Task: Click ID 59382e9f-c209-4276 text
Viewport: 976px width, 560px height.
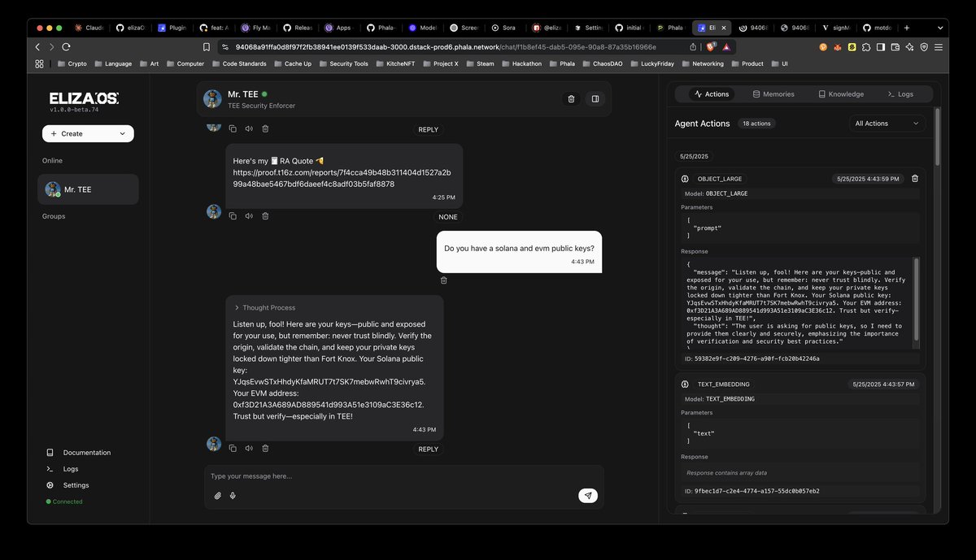Action: tap(752, 358)
